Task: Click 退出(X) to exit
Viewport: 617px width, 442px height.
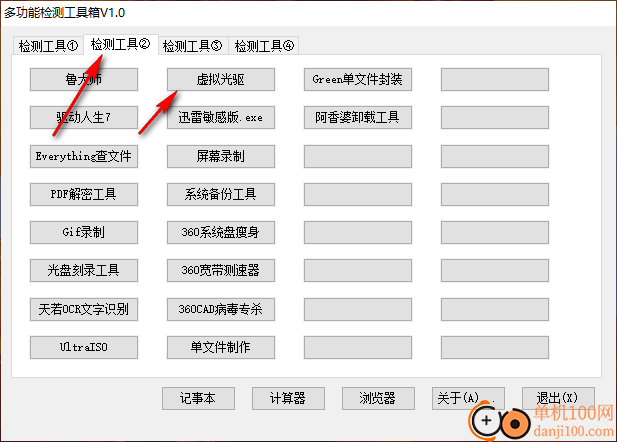Action: tap(558, 398)
